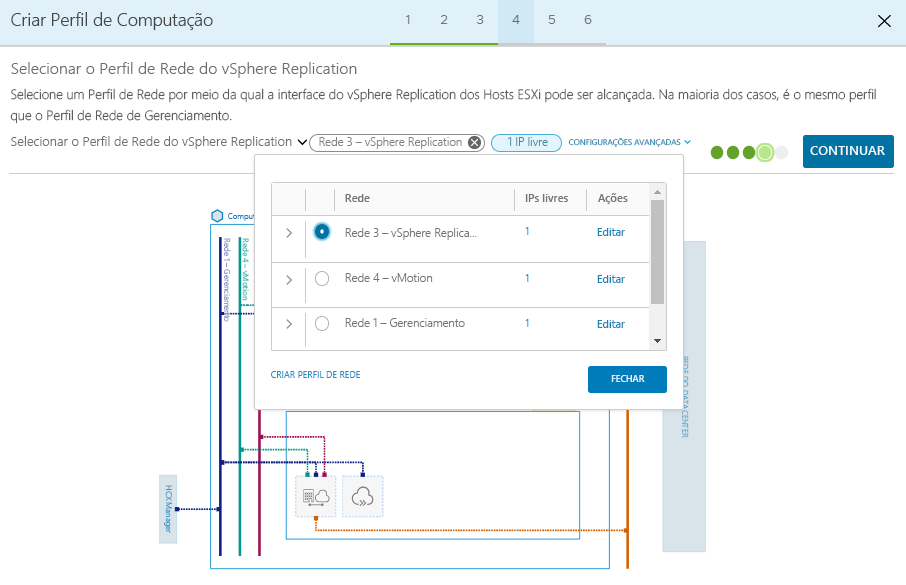Click the Compute hexagon icon in diagram
Viewport: 906px width, 585px height.
point(217,216)
